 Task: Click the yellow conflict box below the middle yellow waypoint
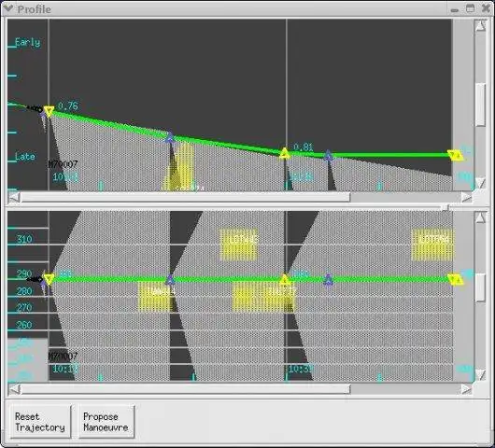click(263, 297)
